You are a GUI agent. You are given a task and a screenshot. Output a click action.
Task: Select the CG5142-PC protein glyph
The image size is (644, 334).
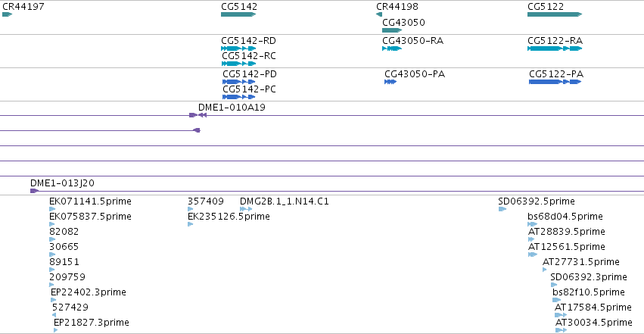pos(238,97)
